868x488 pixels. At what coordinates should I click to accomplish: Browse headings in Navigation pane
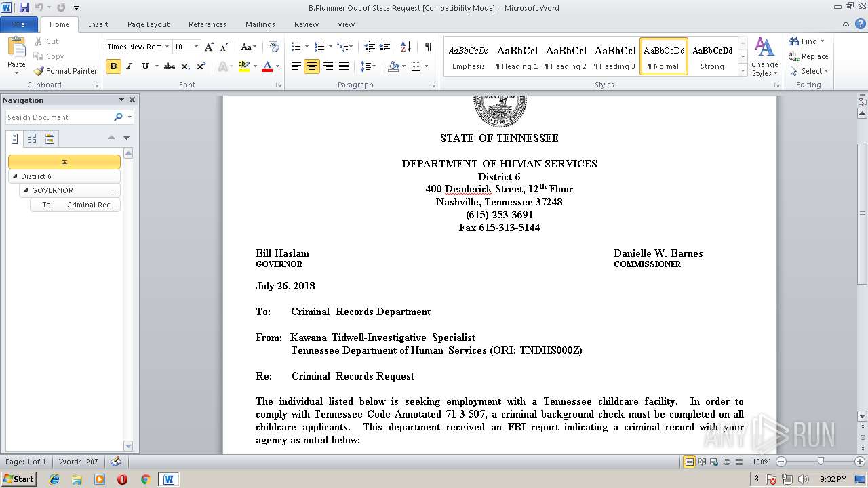click(15, 138)
